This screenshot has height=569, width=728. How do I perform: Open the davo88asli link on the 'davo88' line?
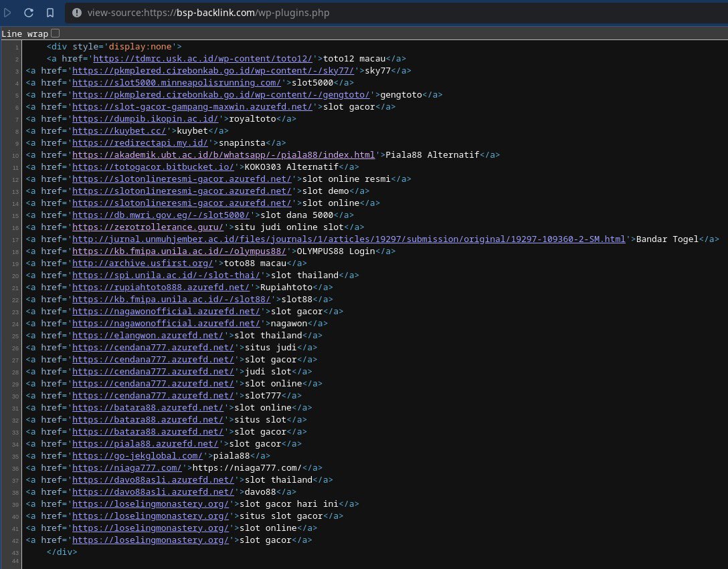tap(153, 493)
